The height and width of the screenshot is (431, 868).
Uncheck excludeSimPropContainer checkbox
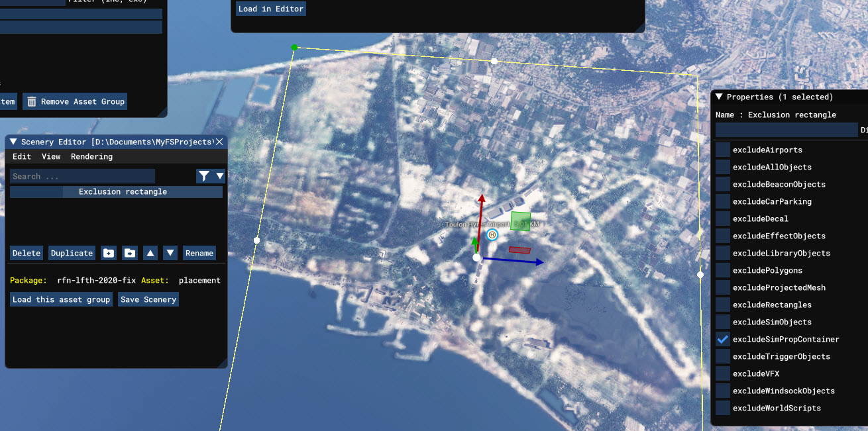click(723, 339)
